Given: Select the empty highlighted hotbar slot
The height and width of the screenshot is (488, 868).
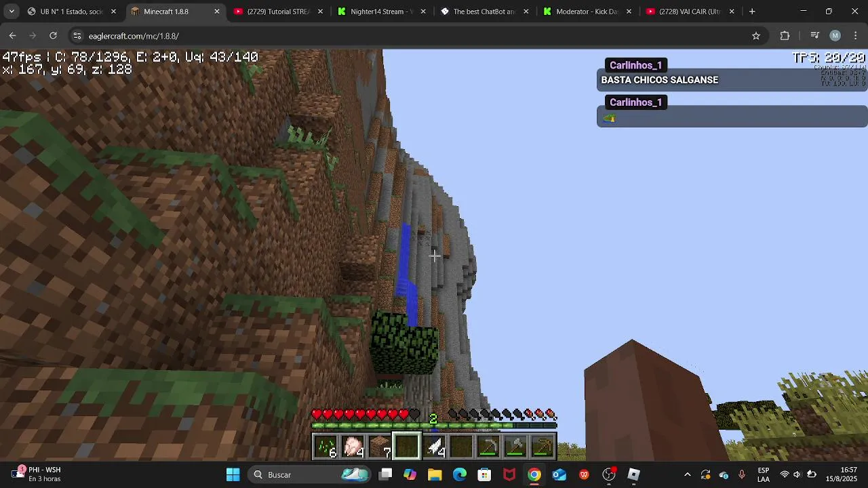Looking at the screenshot, I should [407, 447].
